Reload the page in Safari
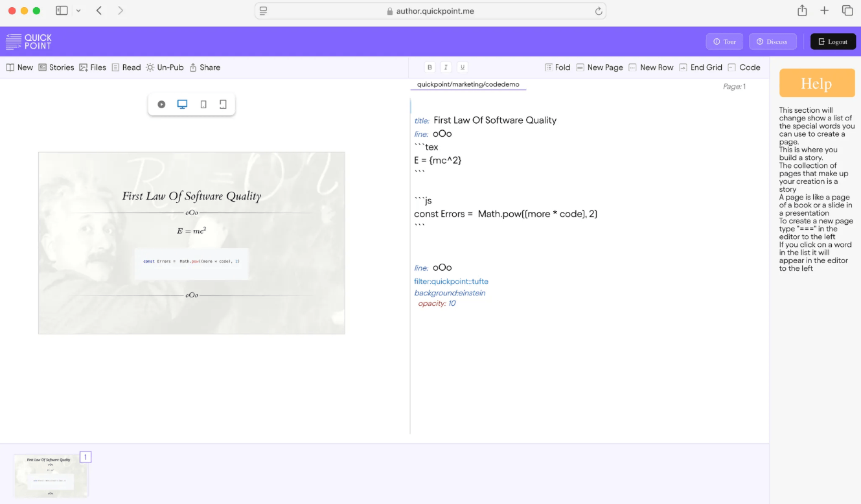 (599, 11)
